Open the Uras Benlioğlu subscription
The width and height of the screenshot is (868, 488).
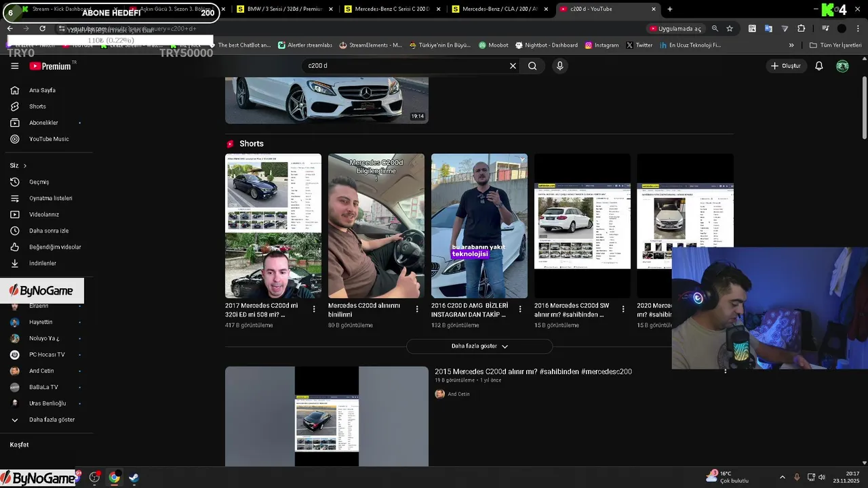click(46, 403)
